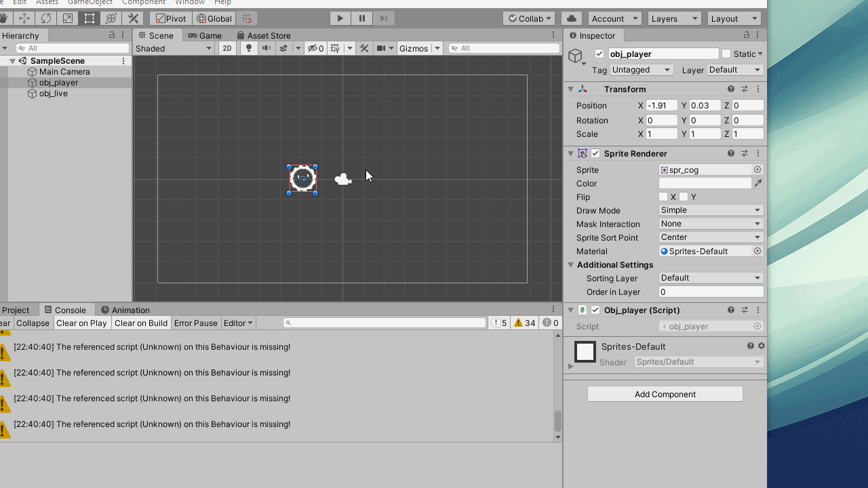
Task: Activate the Hand tool
Action: pos(5,18)
